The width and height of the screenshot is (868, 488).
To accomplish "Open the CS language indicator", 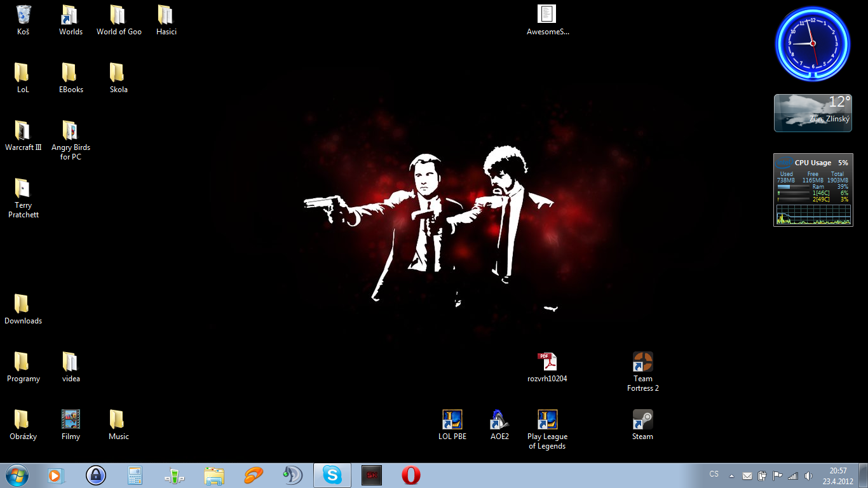I will click(x=714, y=474).
